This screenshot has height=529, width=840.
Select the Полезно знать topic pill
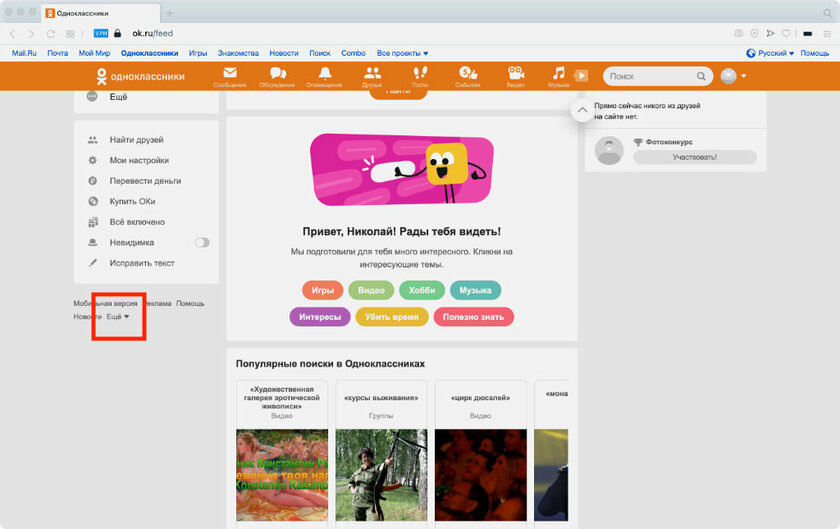coord(474,317)
